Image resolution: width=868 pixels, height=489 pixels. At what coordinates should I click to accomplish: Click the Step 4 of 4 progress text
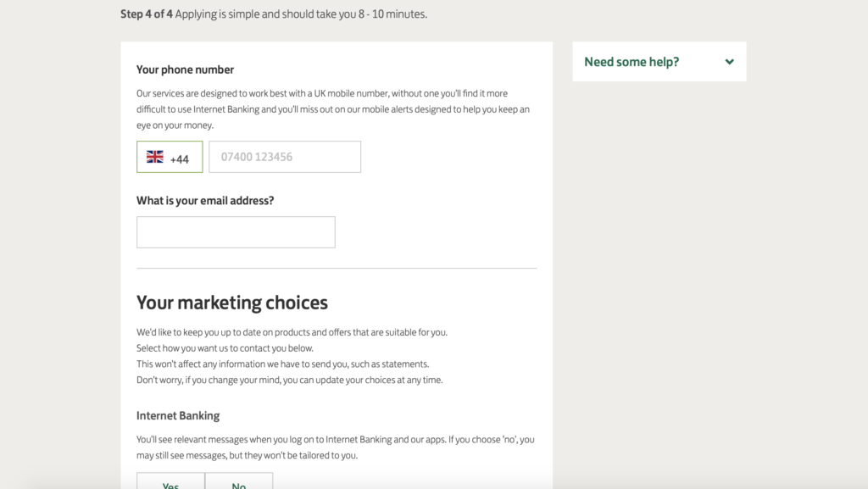tap(147, 14)
